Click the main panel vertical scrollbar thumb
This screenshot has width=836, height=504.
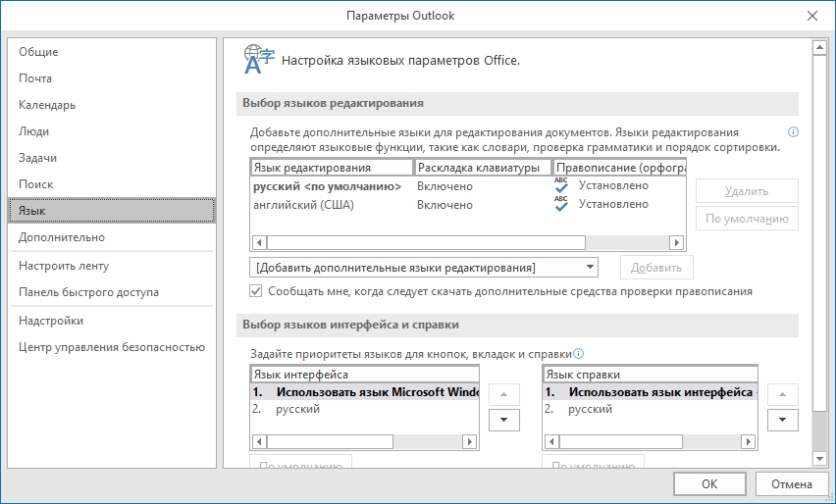tap(819, 232)
